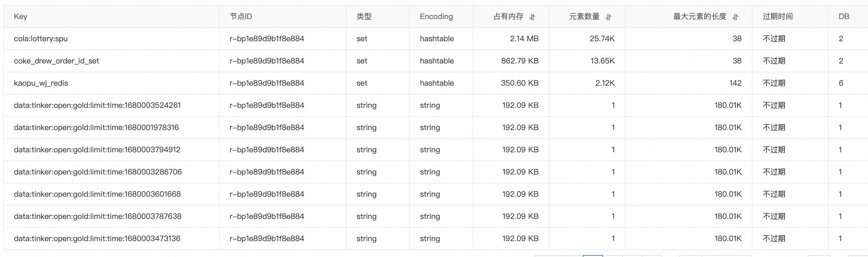868x257 pixels.
Task: Click the 862.79 KB memory value
Action: coord(520,61)
